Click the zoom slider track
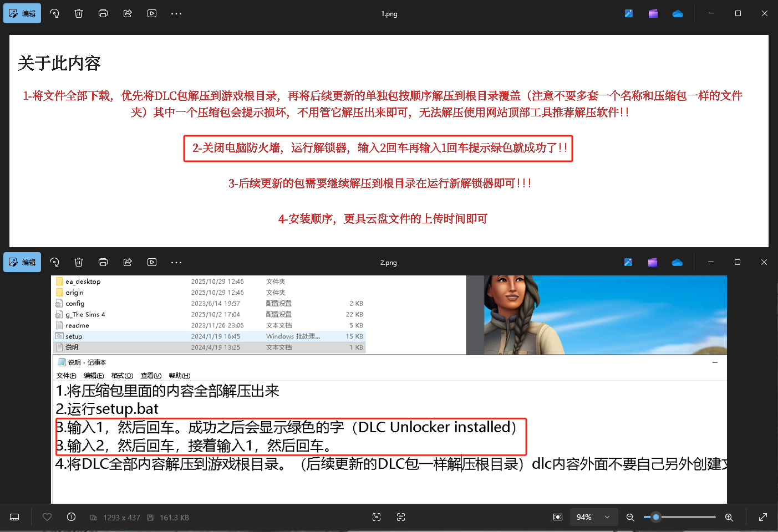 coord(688,517)
